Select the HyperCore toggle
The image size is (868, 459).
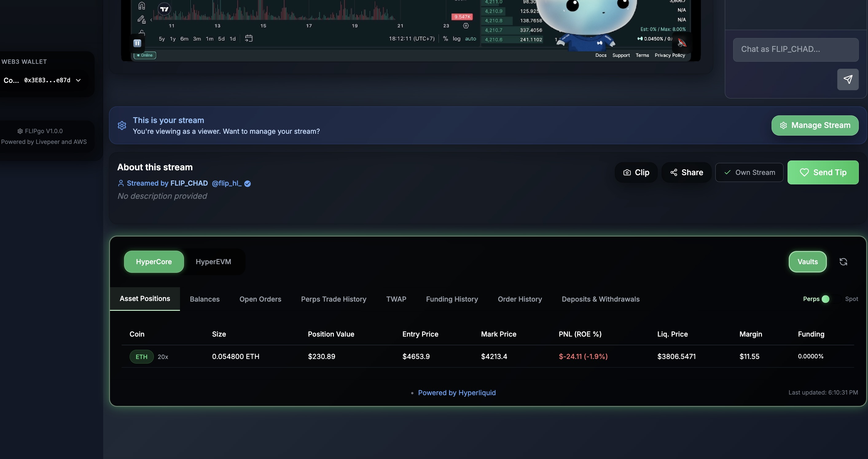coord(154,261)
